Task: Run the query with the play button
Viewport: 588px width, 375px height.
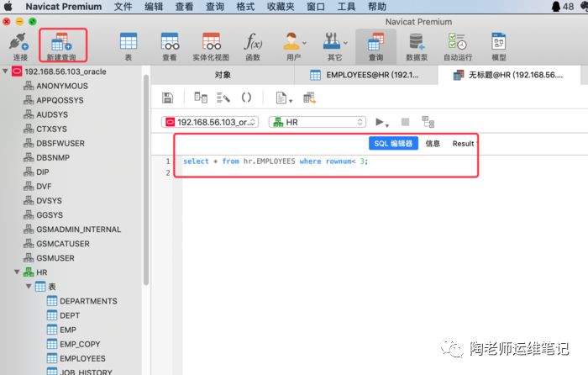Action: coord(379,122)
